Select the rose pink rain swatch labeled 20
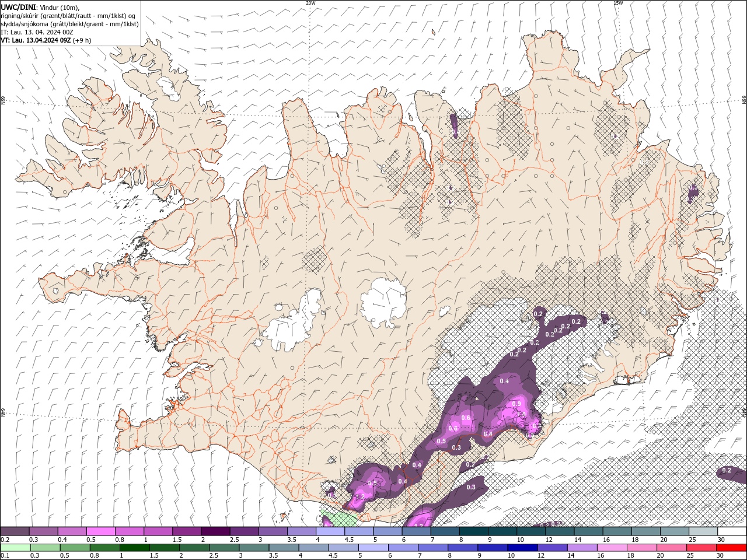The width and height of the screenshot is (747, 560). pos(672,548)
